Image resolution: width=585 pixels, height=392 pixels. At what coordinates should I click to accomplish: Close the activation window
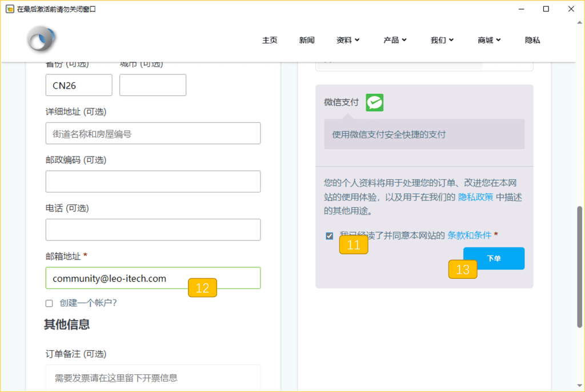(x=571, y=9)
